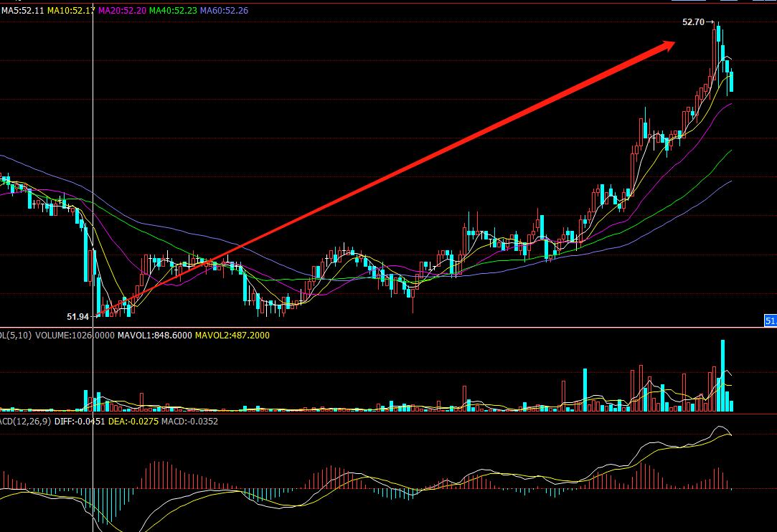Click the MAVOL1:848.6000 value
777x532 pixels.
tap(154, 336)
